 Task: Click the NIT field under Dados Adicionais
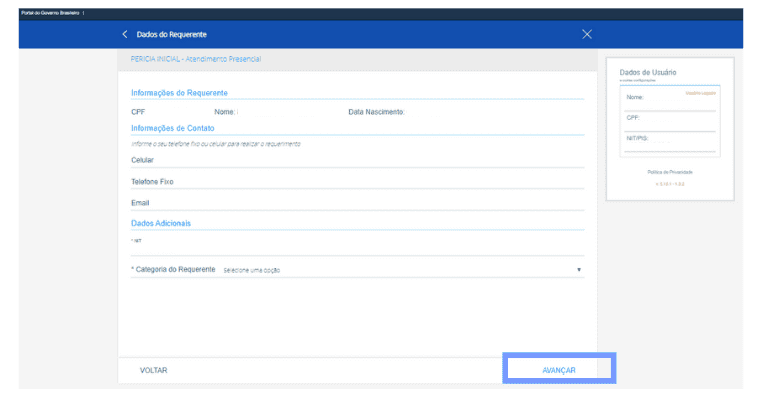(x=357, y=246)
